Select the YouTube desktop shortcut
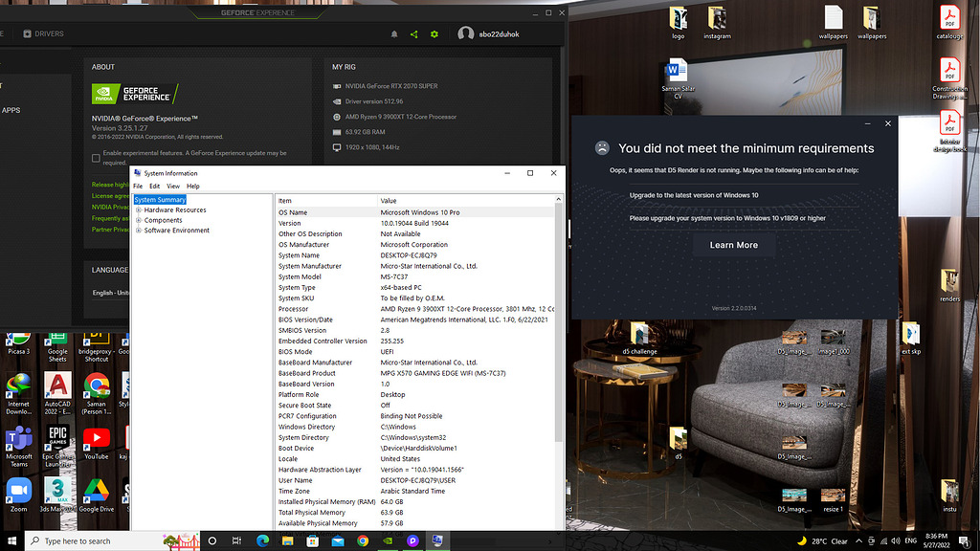This screenshot has width=980, height=551. pyautogui.click(x=97, y=442)
